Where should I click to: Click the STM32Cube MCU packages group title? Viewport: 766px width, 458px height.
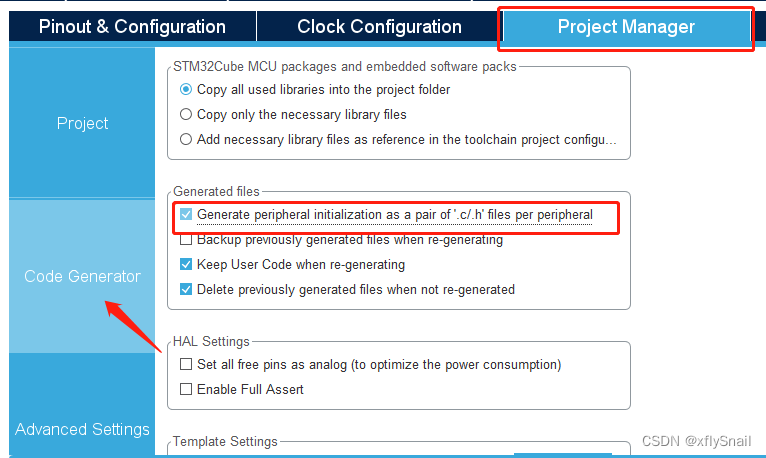pos(345,67)
